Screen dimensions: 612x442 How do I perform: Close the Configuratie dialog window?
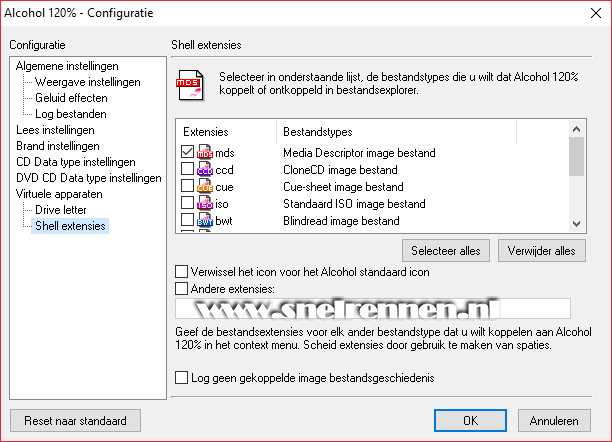[596, 13]
